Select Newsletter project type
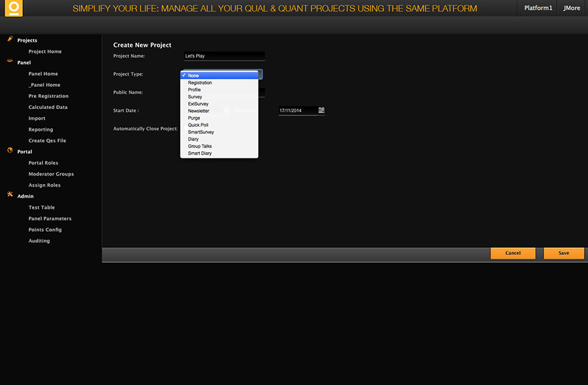The image size is (588, 385). (x=199, y=111)
